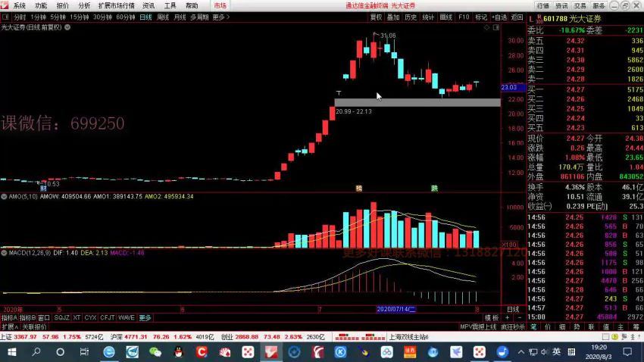Click the 财 marker below the chart

tap(43, 189)
